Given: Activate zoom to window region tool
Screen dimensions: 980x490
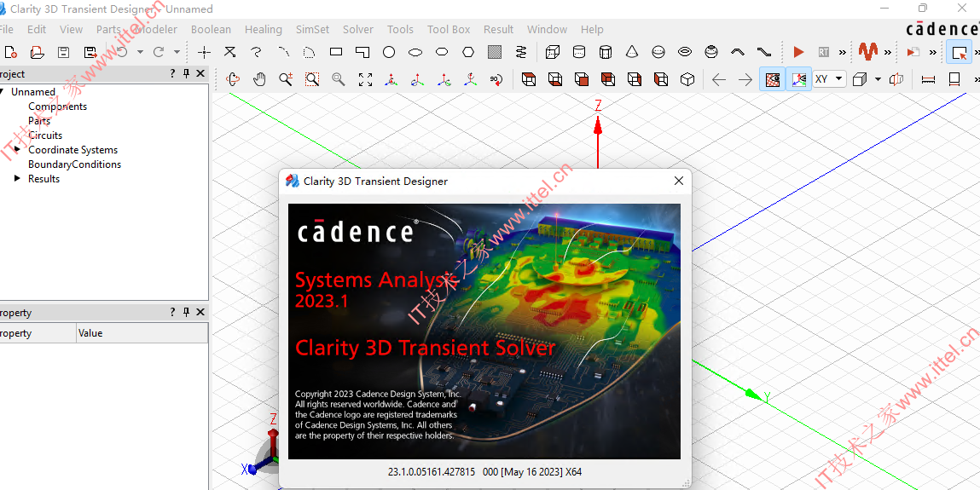Looking at the screenshot, I should 312,79.
